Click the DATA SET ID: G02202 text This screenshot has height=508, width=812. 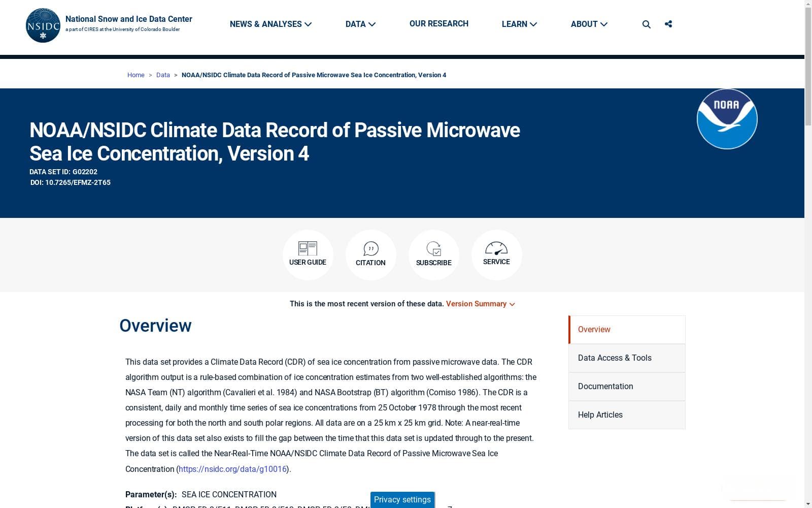[63, 172]
